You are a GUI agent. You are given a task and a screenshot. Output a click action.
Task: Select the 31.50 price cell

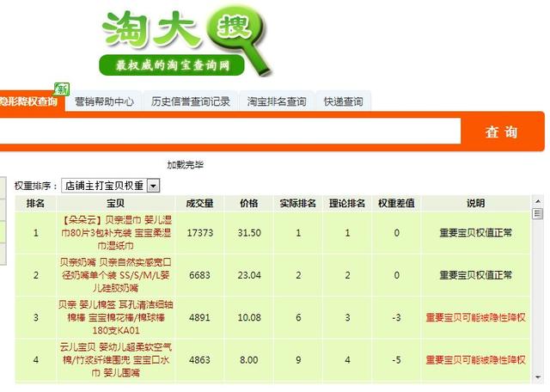click(249, 233)
